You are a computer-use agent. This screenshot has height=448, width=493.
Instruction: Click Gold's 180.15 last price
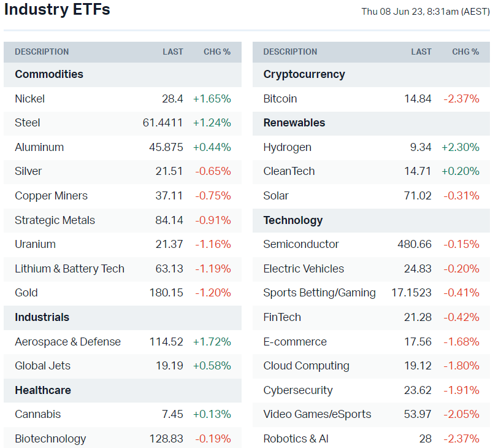tap(166, 293)
